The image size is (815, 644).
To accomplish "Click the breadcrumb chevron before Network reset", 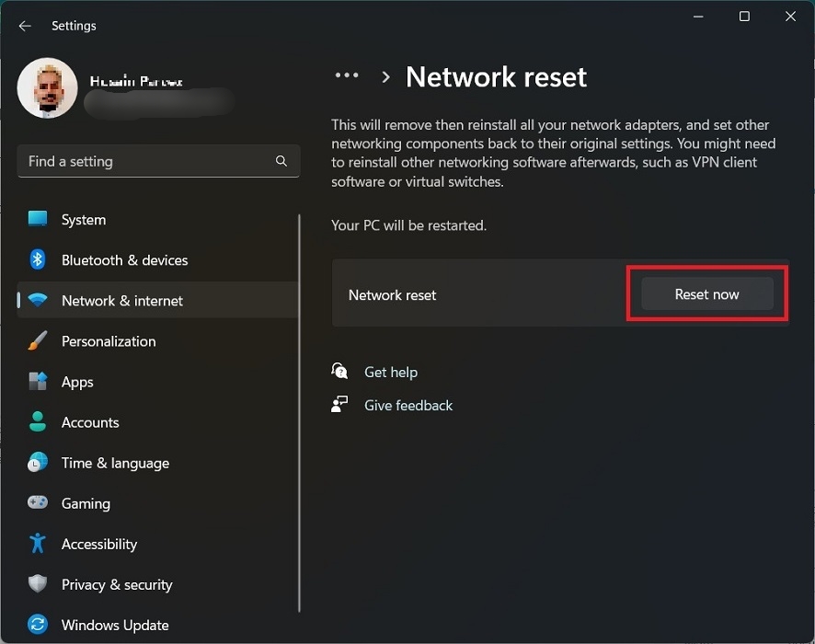I will (385, 77).
